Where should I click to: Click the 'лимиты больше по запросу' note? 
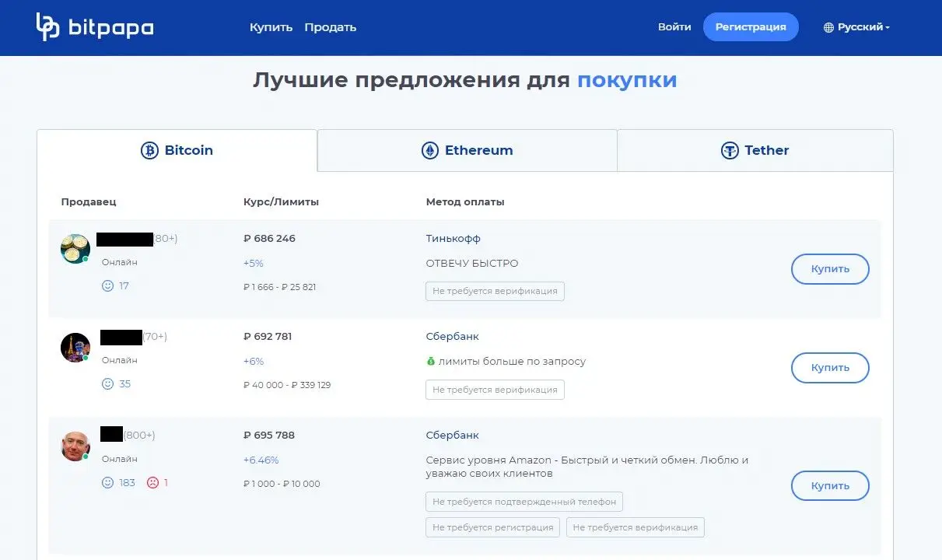click(512, 362)
